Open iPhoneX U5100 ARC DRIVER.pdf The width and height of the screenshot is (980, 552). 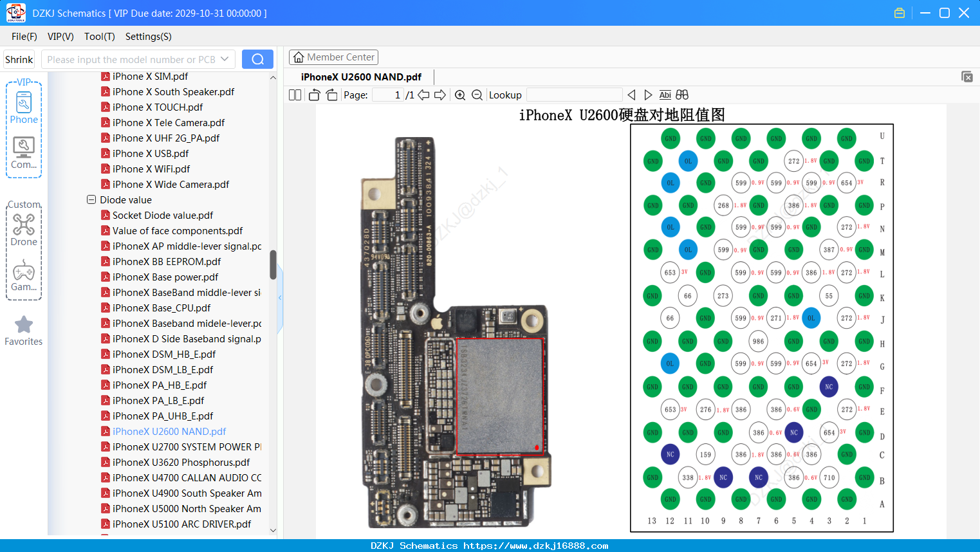tap(181, 524)
